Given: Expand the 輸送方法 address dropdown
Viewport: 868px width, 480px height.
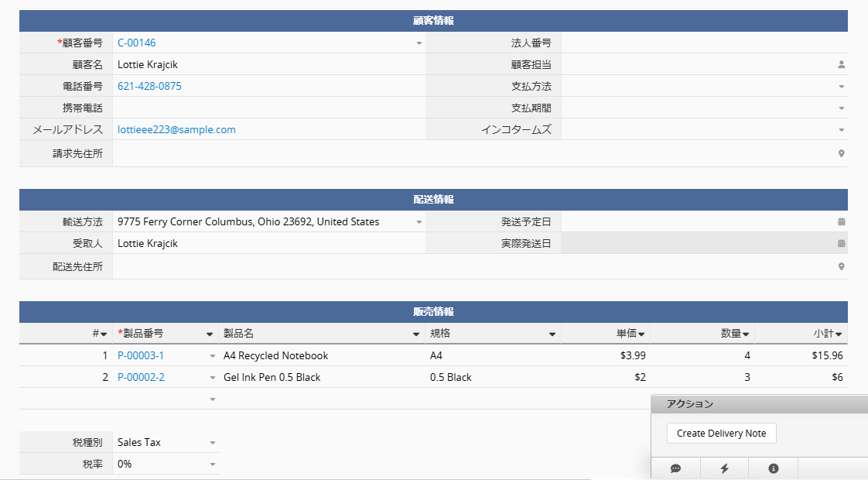Looking at the screenshot, I should pyautogui.click(x=419, y=222).
